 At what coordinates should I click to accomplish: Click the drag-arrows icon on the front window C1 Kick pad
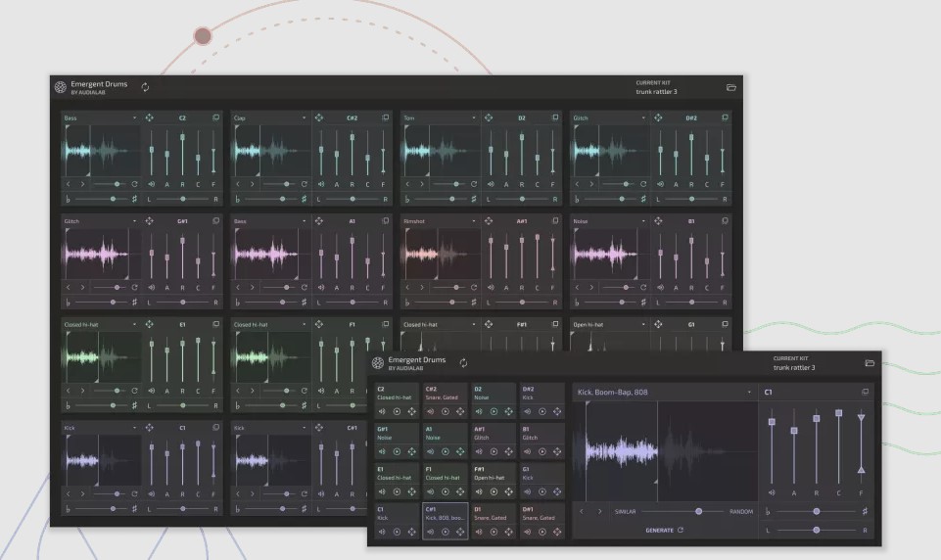tap(411, 532)
